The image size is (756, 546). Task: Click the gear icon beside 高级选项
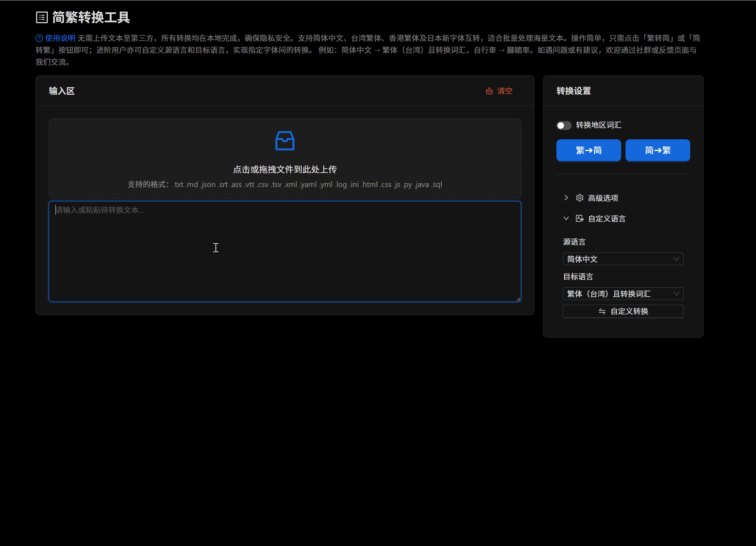point(580,198)
